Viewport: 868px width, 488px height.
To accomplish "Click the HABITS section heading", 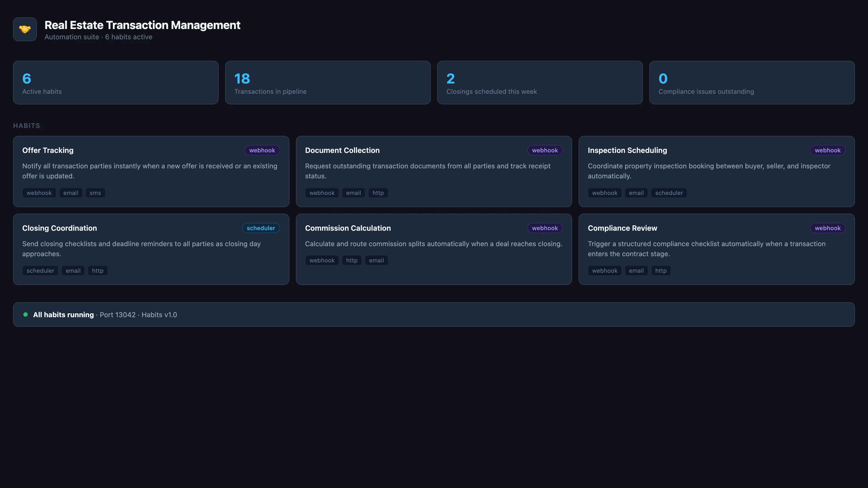I will click(x=27, y=126).
